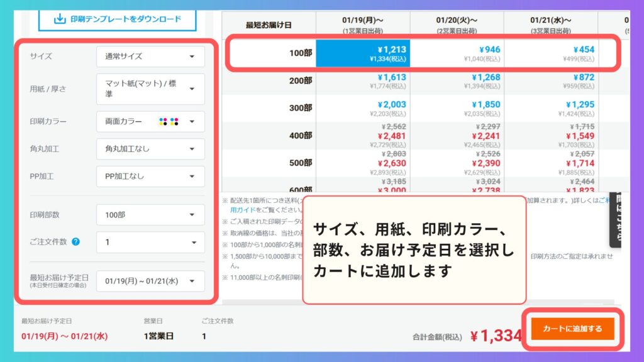The image size is (644, 362).
Task: Open the ご注文件数 quantity dropdown
Action: [x=150, y=242]
